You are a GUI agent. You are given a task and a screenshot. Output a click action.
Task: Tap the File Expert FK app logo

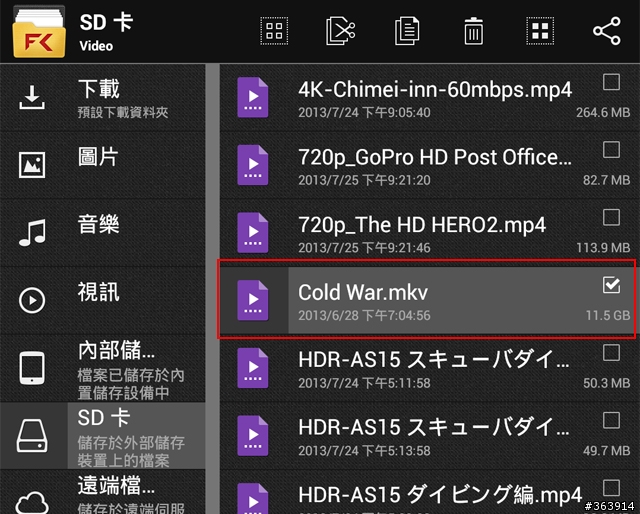[39, 34]
